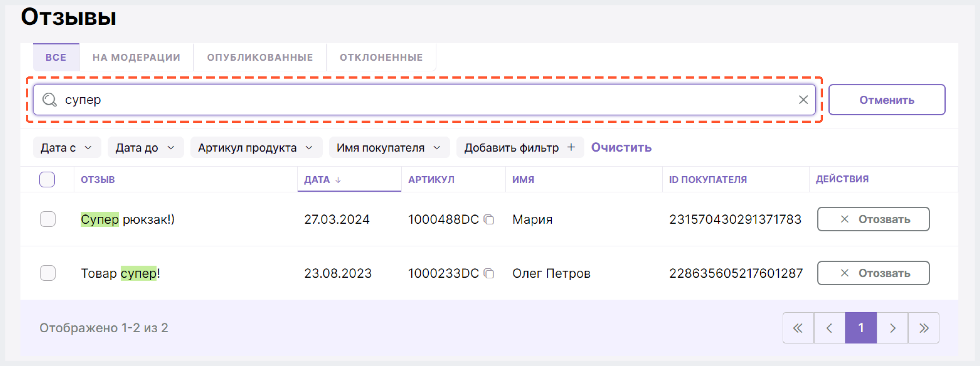The image size is (980, 366).
Task: Click date 23.08.2023
Action: pyautogui.click(x=338, y=273)
